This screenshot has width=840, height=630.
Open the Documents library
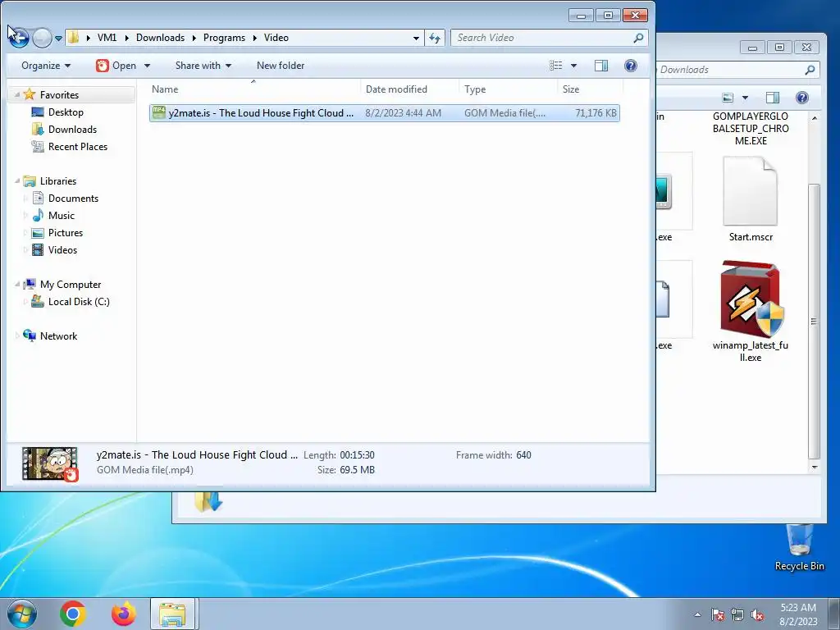[73, 199]
